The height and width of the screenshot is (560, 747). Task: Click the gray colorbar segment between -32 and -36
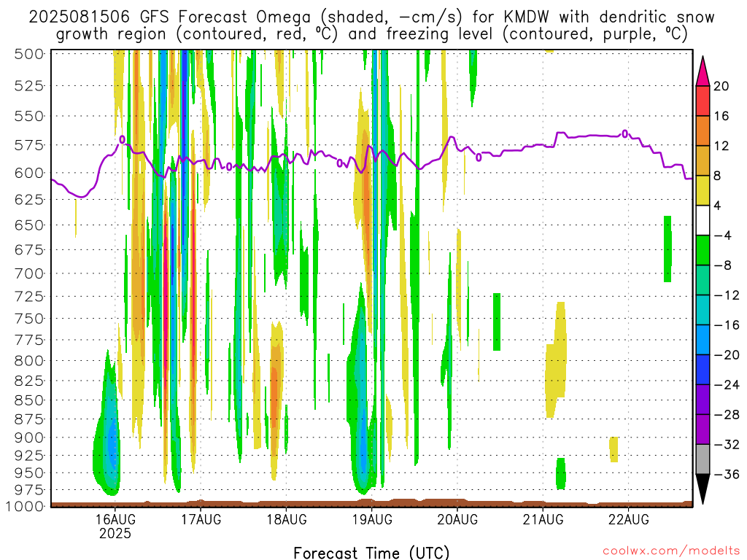point(703,459)
